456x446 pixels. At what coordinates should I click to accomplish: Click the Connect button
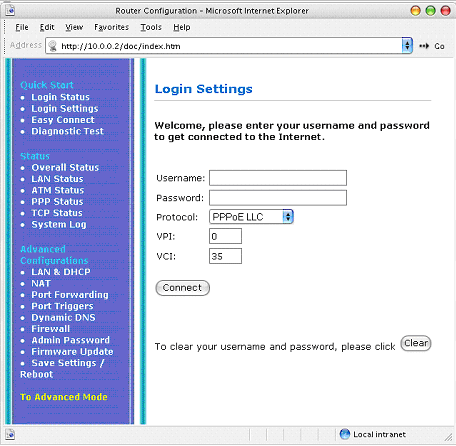(183, 288)
